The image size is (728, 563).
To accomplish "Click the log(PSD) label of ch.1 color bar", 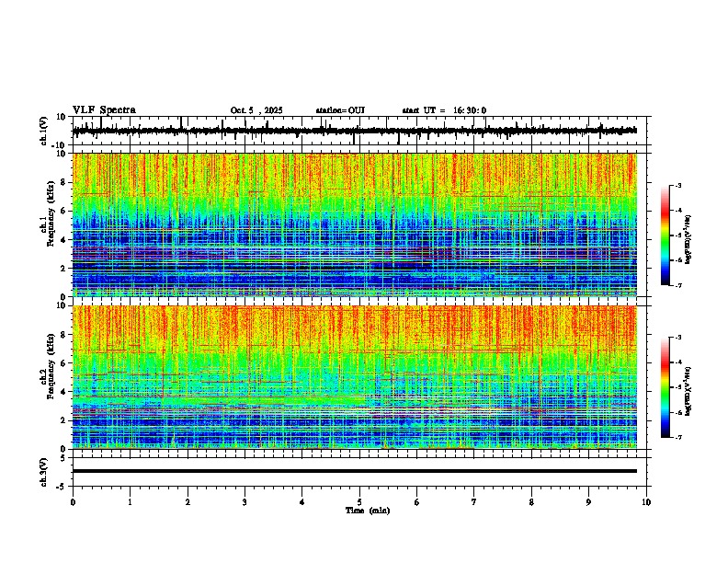I will click(x=688, y=239).
